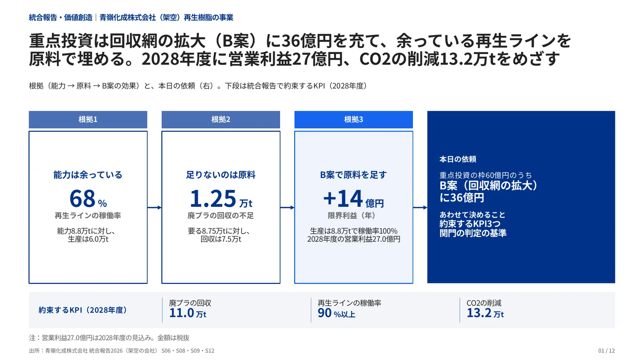Screen dimensions: 644x362
Task: Click the text 2028年度の営業利益27.0億円
Action: [353, 239]
